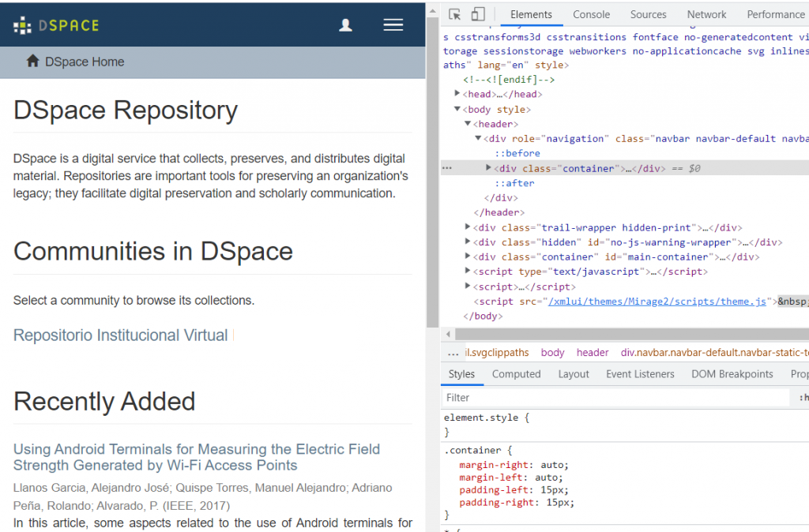This screenshot has width=809, height=532.
Task: Select the Layout pane tab
Action: [574, 374]
